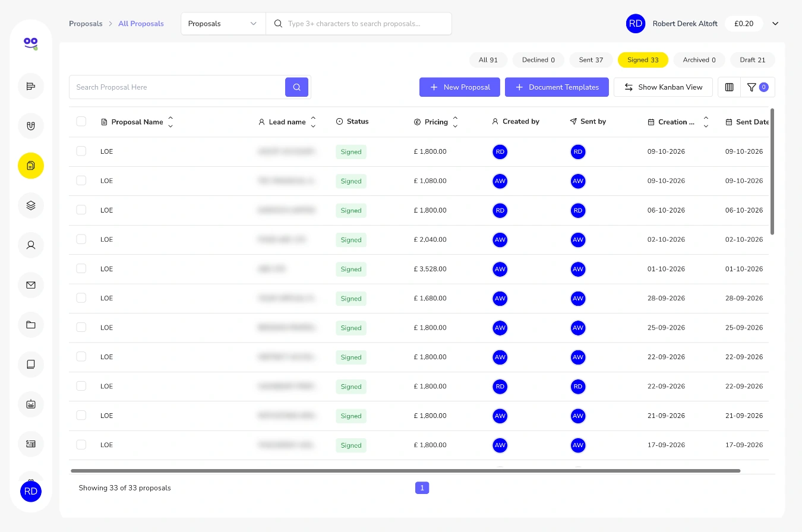Screen dimensions: 802x532
Task: Expand the user account menu chevron
Action: point(775,24)
